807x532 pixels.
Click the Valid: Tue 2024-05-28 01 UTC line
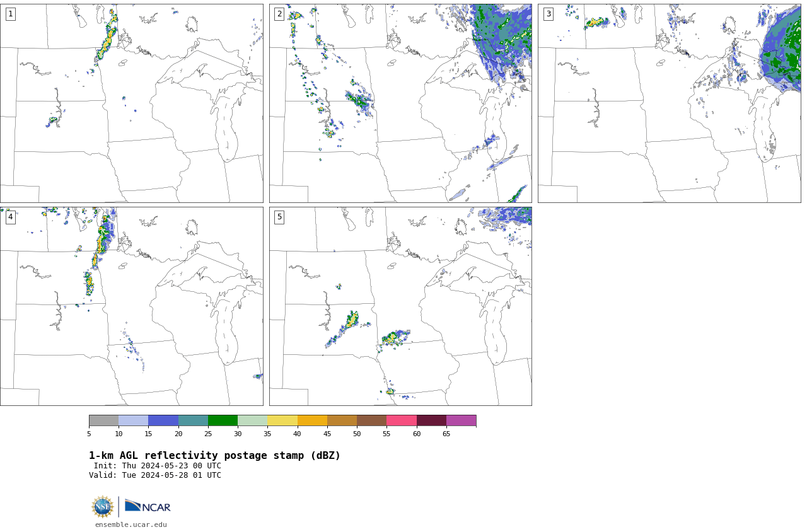(x=155, y=475)
